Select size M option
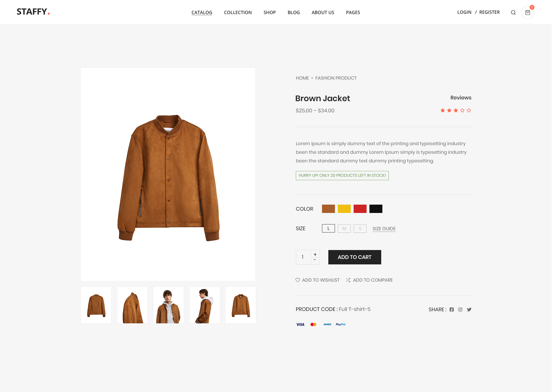The image size is (552, 392). click(344, 229)
